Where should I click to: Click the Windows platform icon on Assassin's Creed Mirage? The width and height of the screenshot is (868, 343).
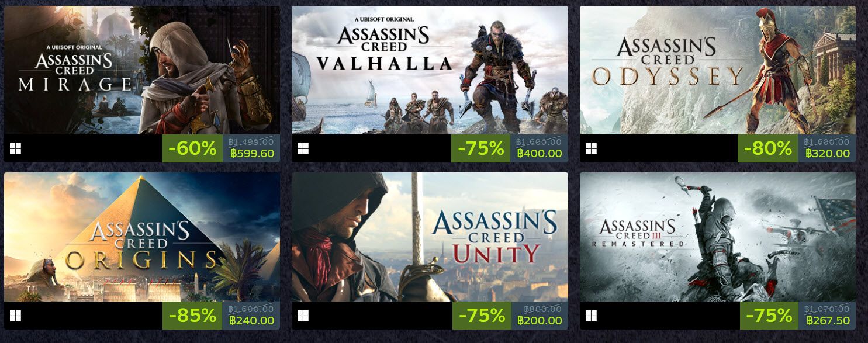(15, 150)
